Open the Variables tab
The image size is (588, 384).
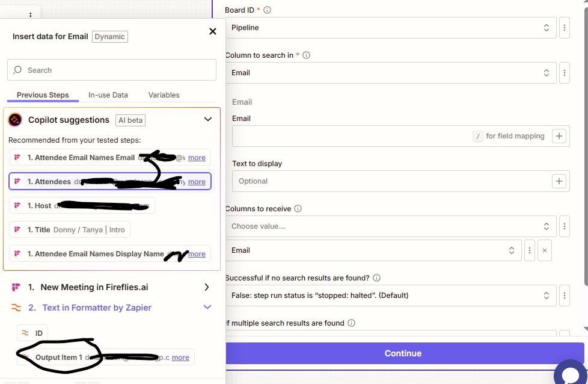(164, 95)
